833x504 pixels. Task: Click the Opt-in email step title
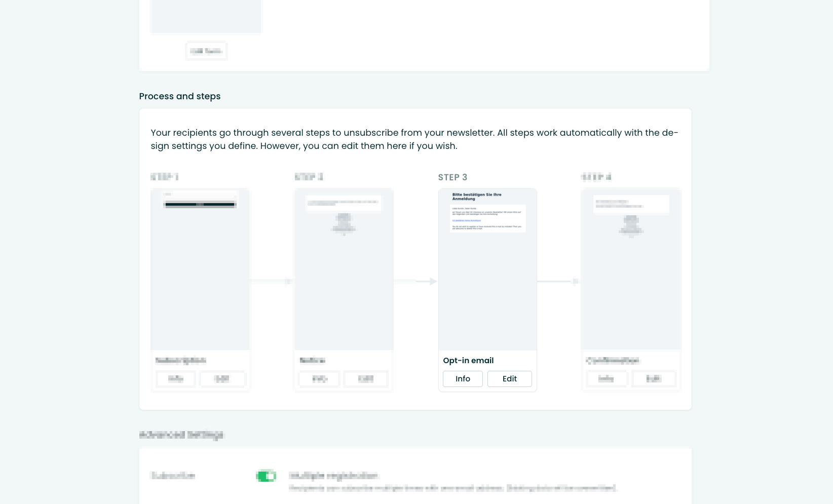pos(468,361)
